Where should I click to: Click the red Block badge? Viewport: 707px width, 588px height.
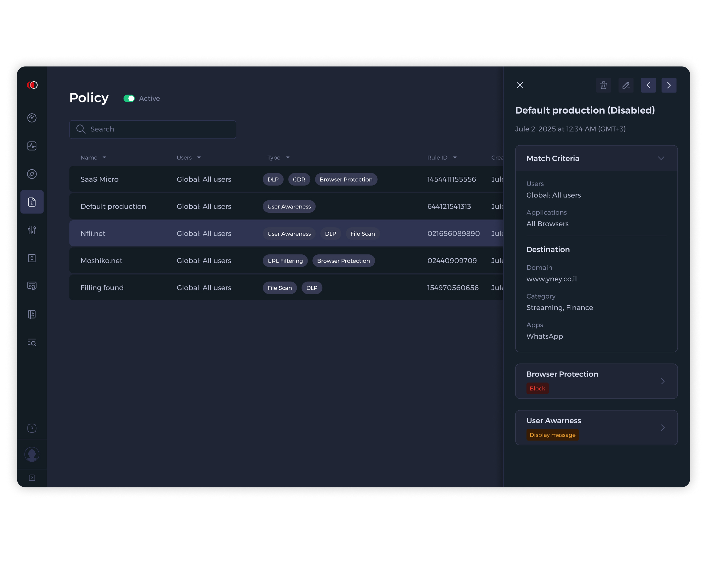pyautogui.click(x=537, y=389)
